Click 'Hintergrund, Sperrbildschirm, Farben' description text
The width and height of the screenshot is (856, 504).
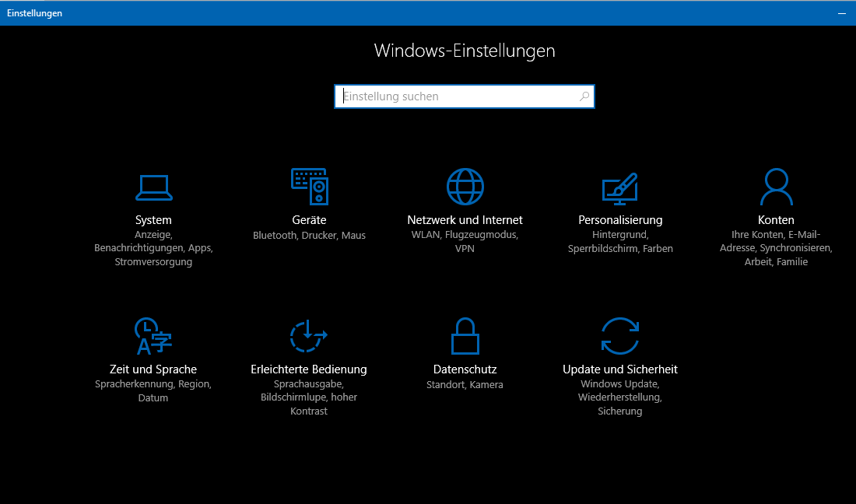pyautogui.click(x=620, y=242)
